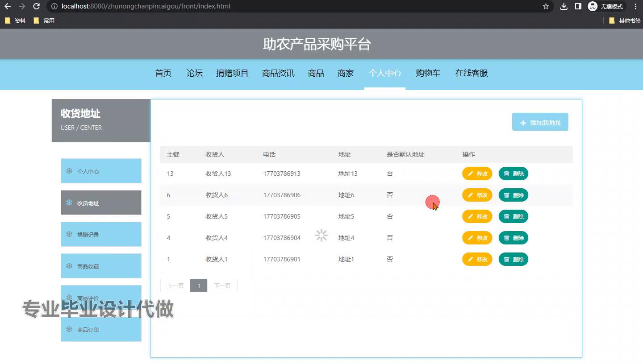Toggle the browser side panel icon
The width and height of the screenshot is (643, 364).
[578, 7]
